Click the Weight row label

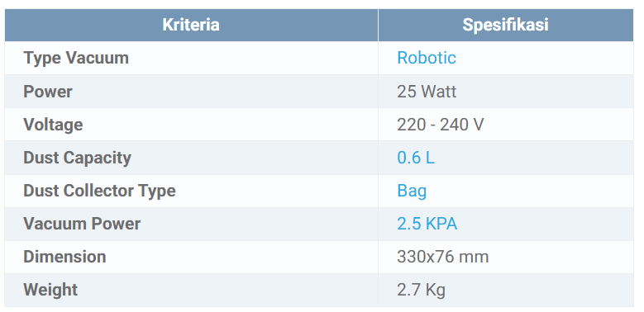(50, 291)
